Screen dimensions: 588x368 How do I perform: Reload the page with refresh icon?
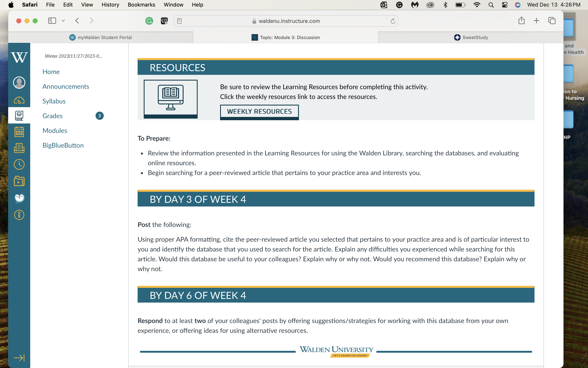393,21
